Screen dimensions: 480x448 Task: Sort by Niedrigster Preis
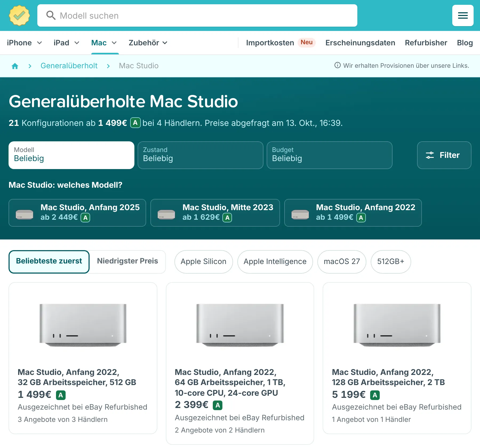(x=127, y=262)
